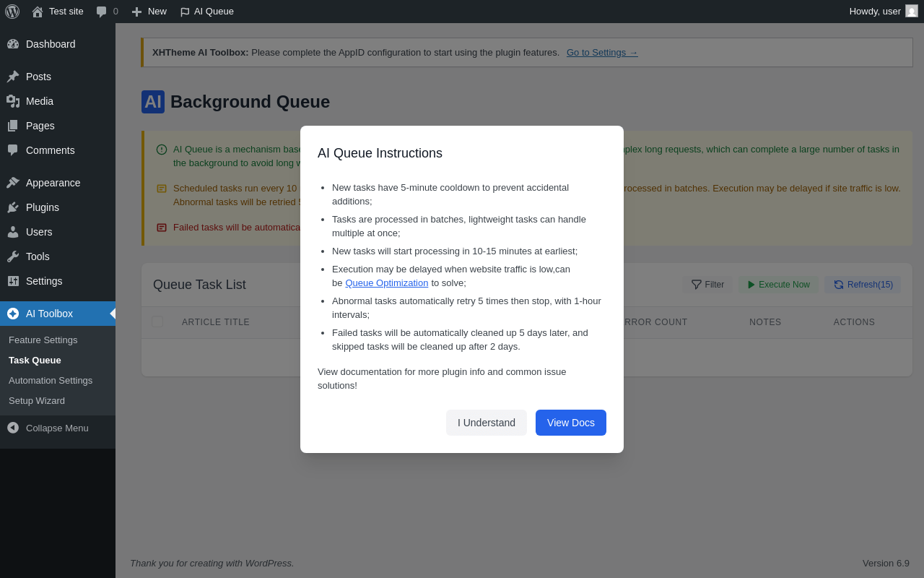The width and height of the screenshot is (924, 578).
Task: Follow the Queue Optimization link
Action: tap(387, 283)
